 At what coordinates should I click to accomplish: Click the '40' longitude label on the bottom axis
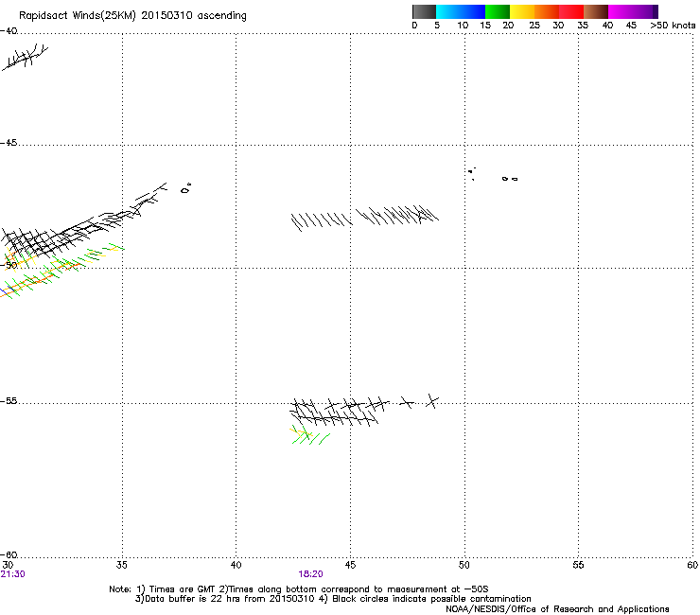[x=236, y=565]
